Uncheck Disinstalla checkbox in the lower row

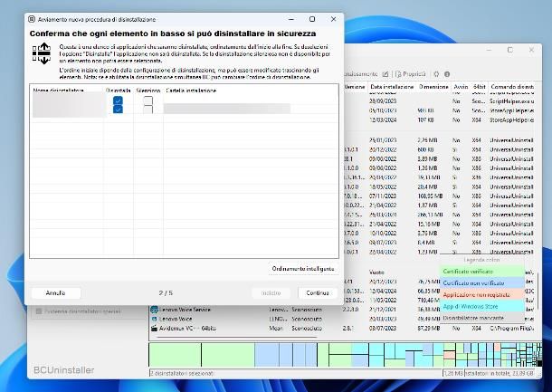tap(118, 110)
